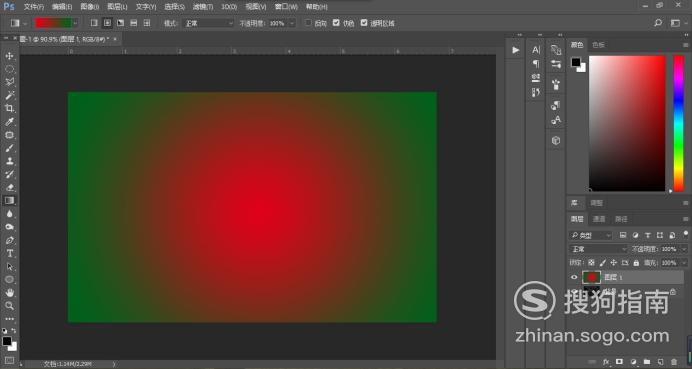This screenshot has height=369, width=692.
Task: Open gradient picker dropdown arrow
Action: 76,23
